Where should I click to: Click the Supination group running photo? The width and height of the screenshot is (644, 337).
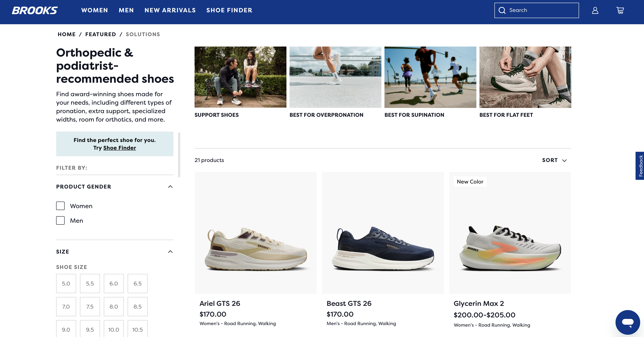430,77
